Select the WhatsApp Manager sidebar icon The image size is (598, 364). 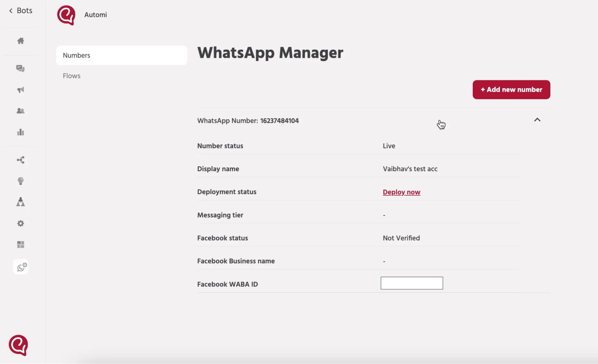coord(21,267)
